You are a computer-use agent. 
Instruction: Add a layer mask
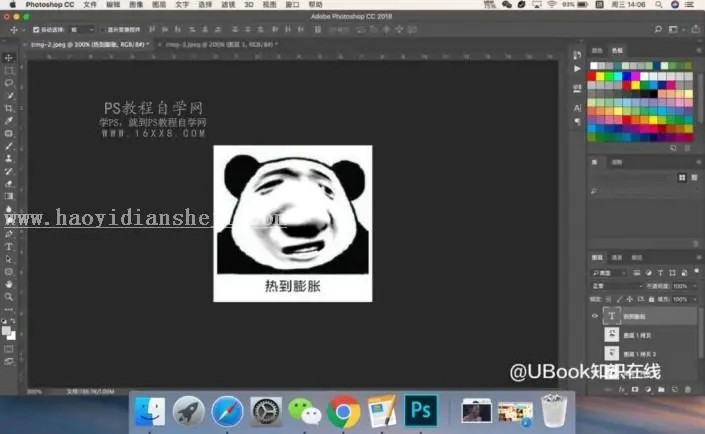635,389
